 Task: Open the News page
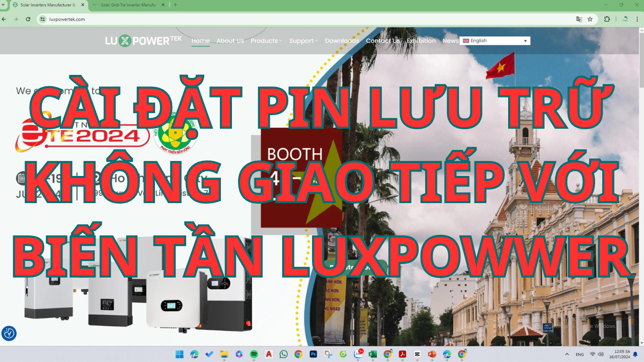(x=450, y=41)
